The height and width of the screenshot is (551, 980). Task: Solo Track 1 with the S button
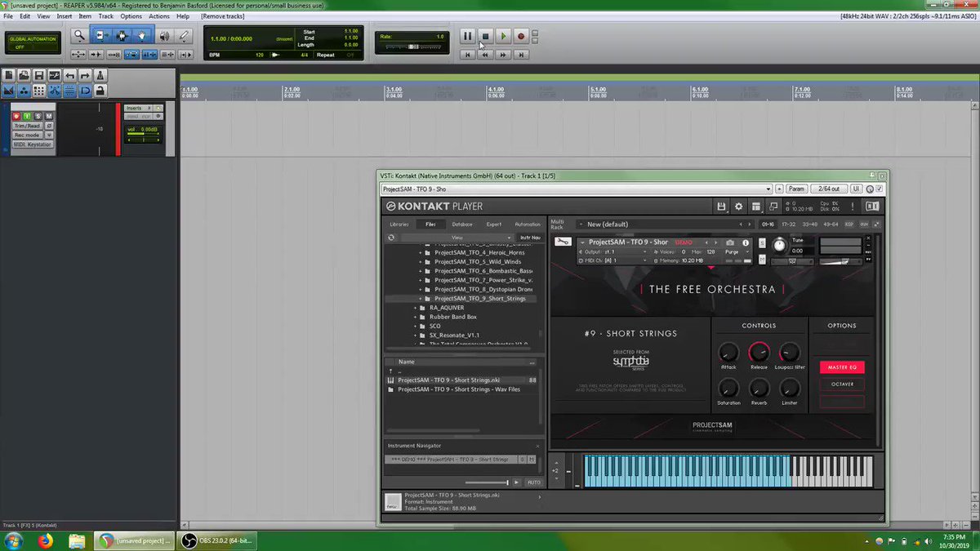pyautogui.click(x=38, y=117)
